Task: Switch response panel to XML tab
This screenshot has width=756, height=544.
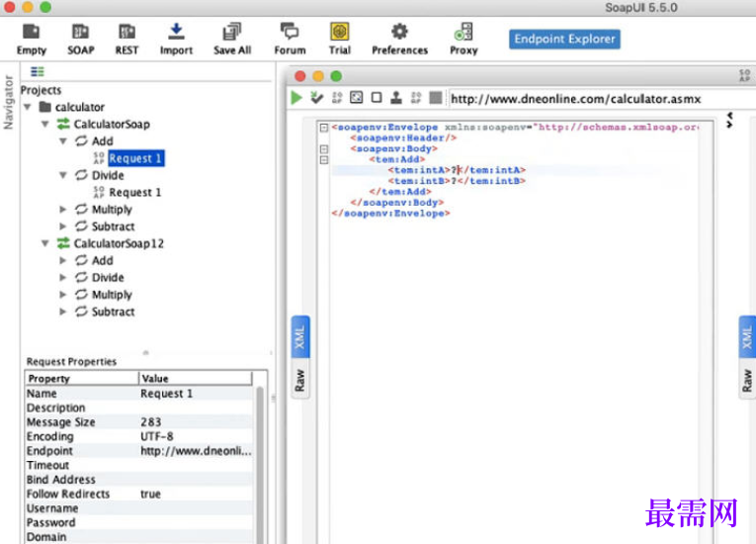Action: (747, 337)
